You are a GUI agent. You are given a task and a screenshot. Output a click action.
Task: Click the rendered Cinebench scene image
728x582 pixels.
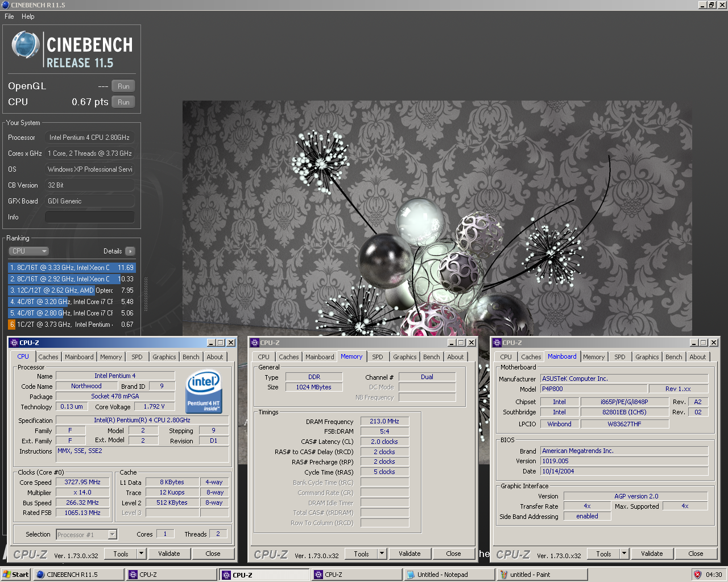click(437, 218)
